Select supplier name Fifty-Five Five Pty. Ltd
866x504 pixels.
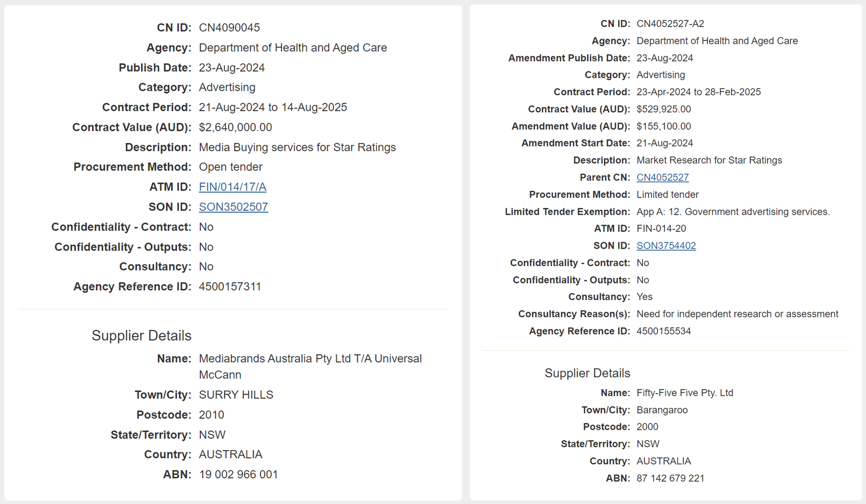point(685,392)
